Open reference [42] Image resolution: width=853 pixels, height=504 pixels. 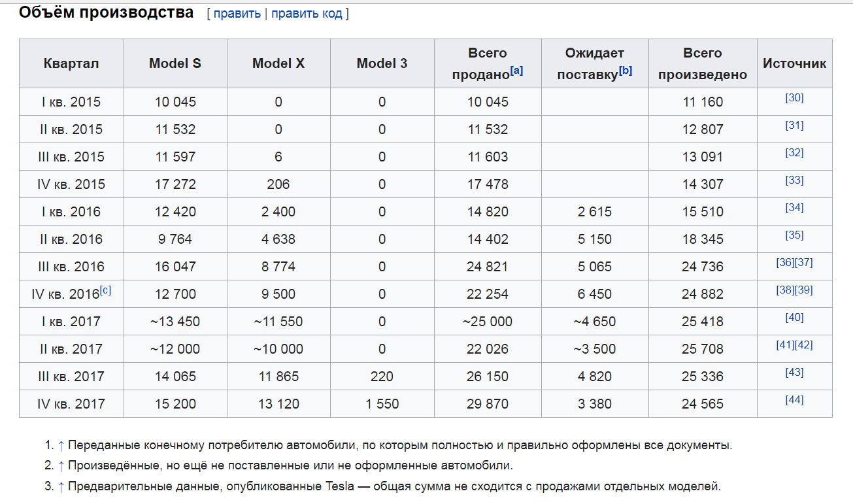point(804,345)
